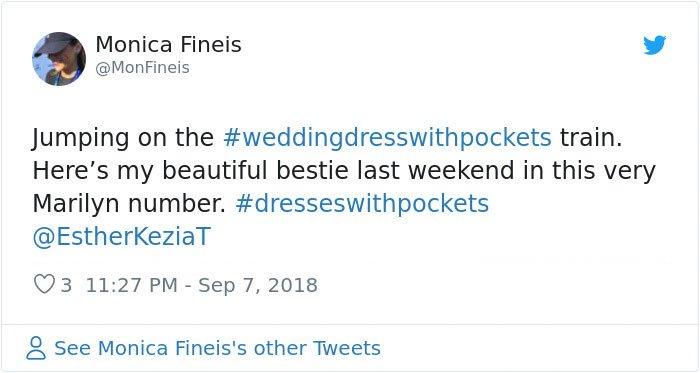The image size is (700, 373).
Task: Open the #weddingdresswithpockets hashtag
Action: pos(387,137)
